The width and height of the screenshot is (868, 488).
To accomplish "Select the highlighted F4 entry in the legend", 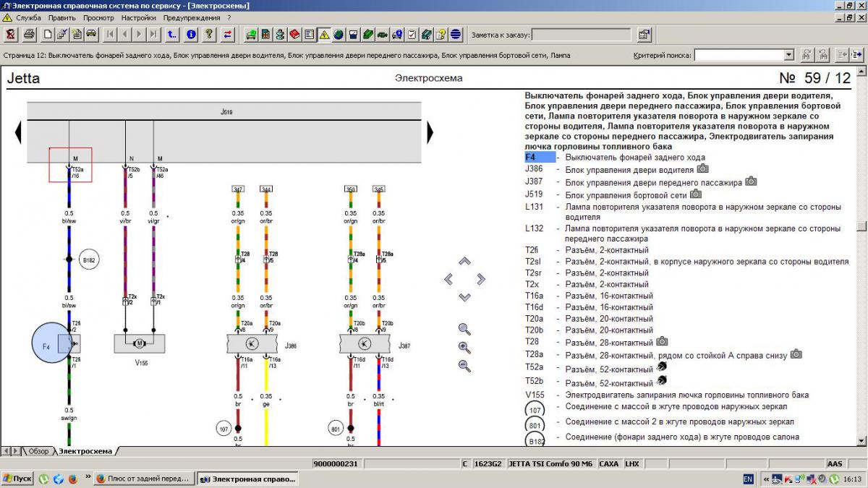I will [x=540, y=157].
